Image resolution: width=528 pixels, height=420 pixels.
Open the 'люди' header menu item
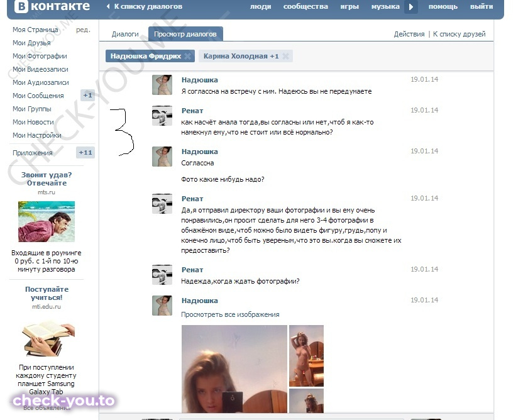[x=260, y=6]
